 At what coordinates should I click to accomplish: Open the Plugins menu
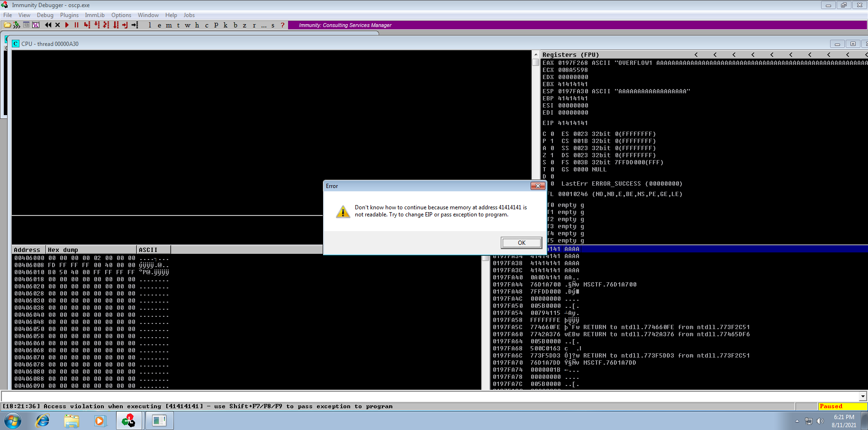point(69,15)
